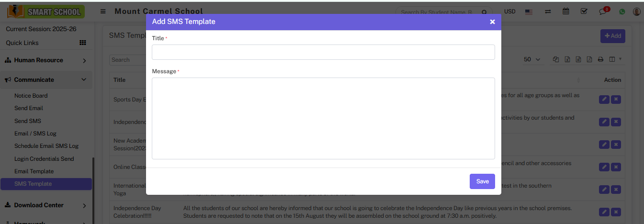
Task: Open the task checklist icon
Action: click(x=584, y=11)
